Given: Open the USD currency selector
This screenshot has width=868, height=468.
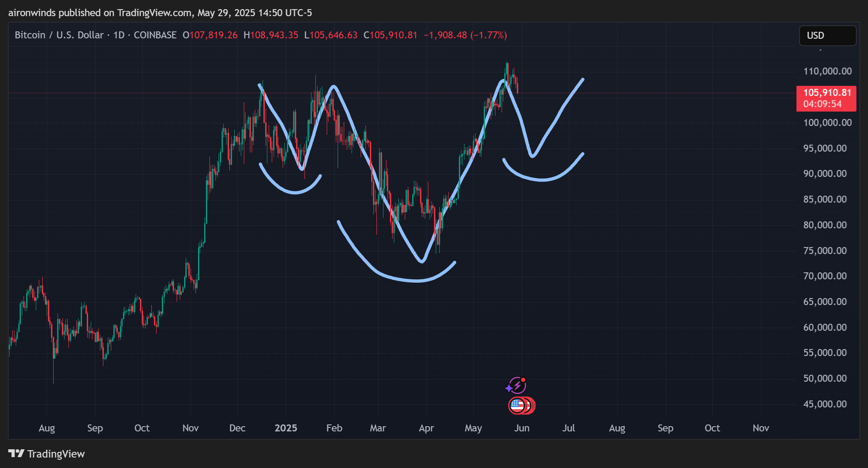Looking at the screenshot, I should (827, 35).
